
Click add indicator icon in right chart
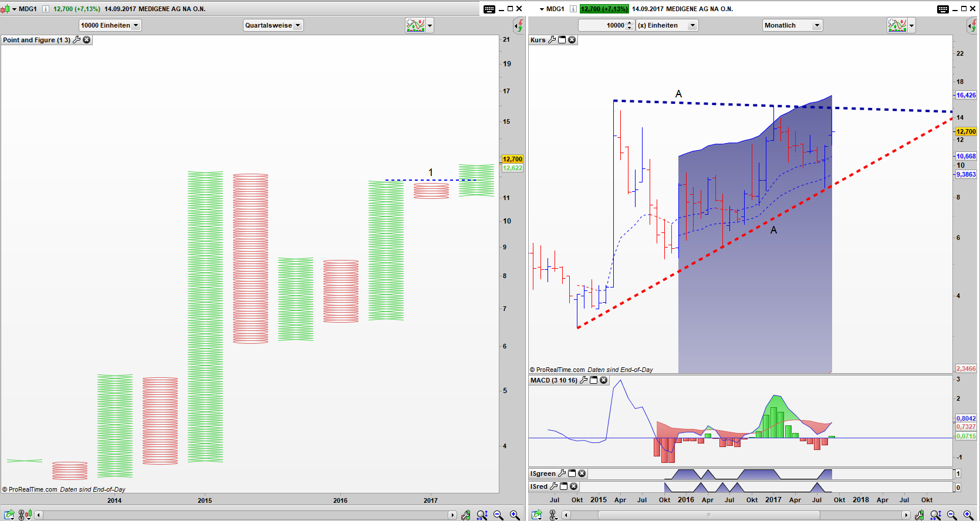coord(897,25)
